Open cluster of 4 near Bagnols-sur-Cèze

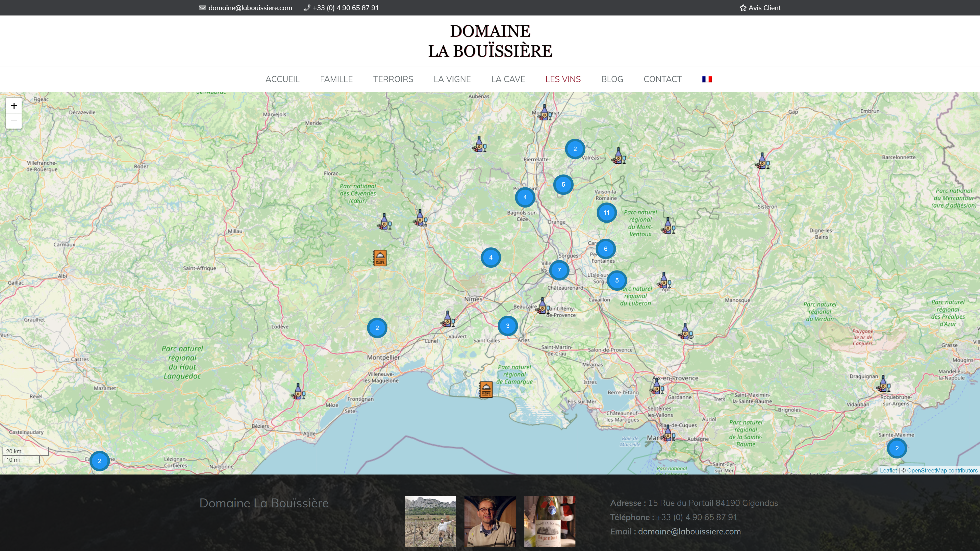525,197
